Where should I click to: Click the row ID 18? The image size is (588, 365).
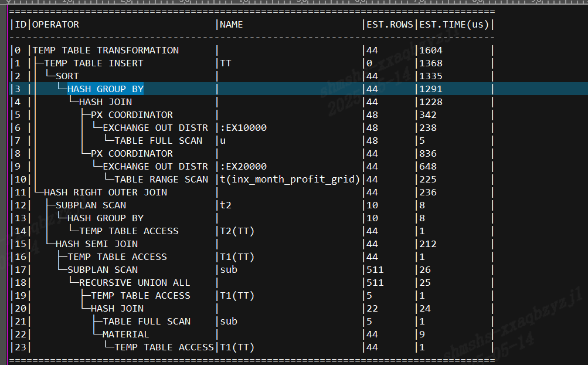tap(21, 282)
